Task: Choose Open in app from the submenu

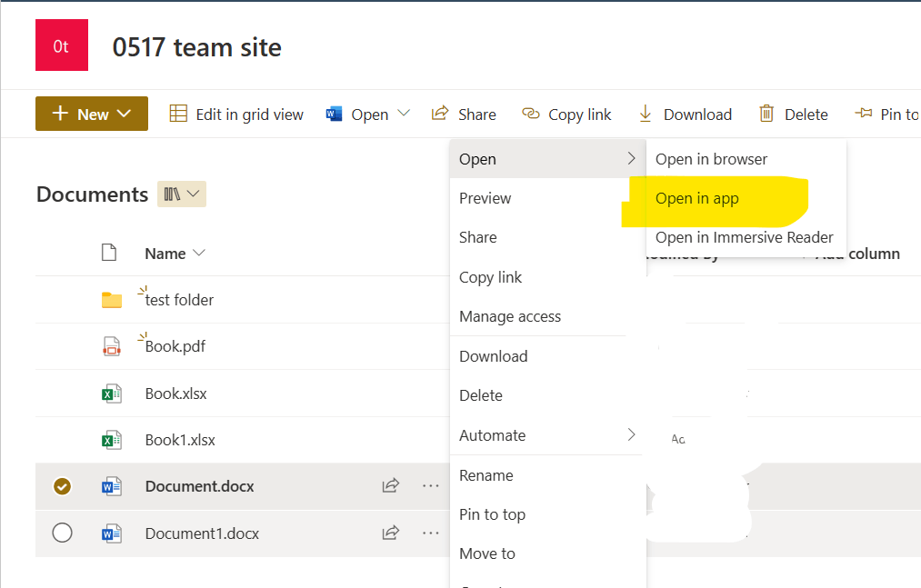Action: (x=696, y=198)
